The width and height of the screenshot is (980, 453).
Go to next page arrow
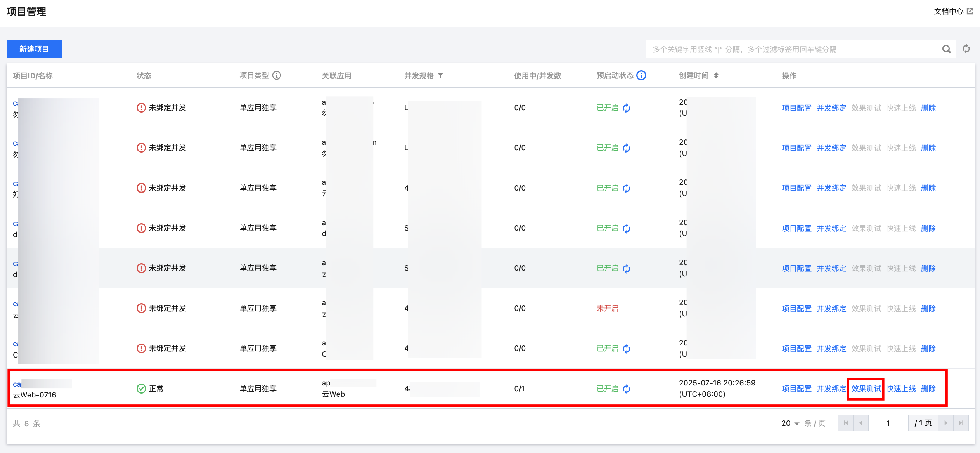[946, 423]
